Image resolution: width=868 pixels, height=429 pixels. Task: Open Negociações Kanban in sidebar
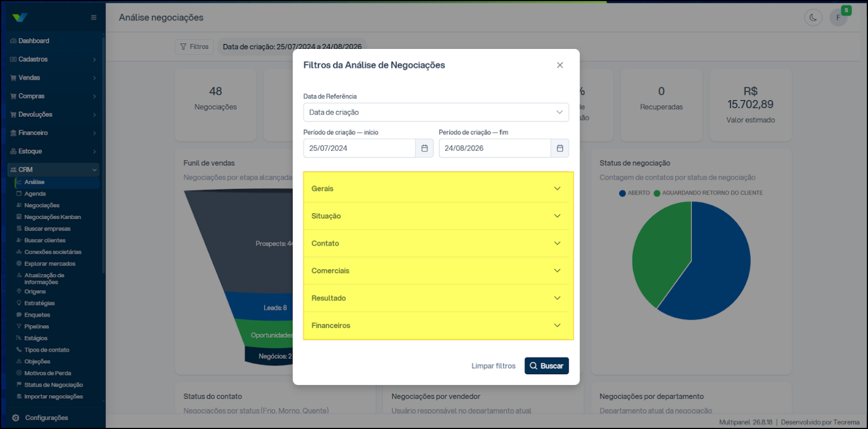point(52,217)
